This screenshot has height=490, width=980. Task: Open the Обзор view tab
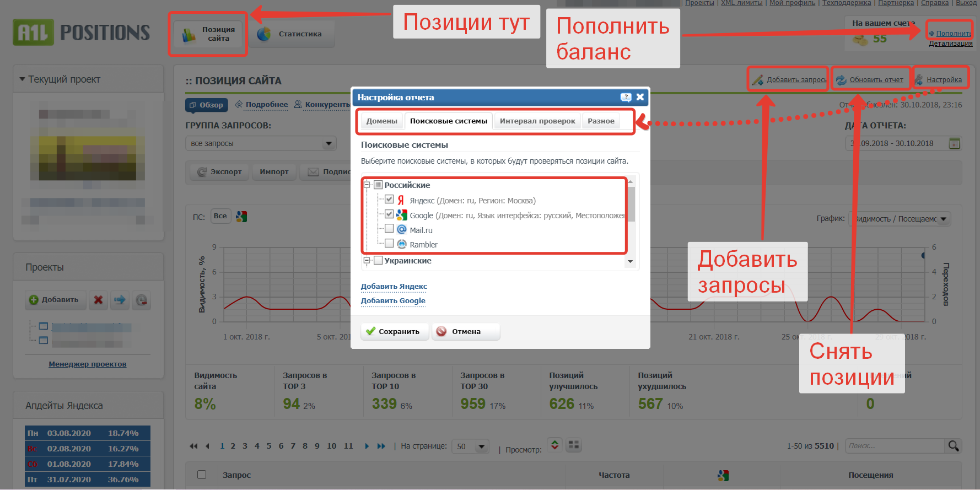coord(207,105)
